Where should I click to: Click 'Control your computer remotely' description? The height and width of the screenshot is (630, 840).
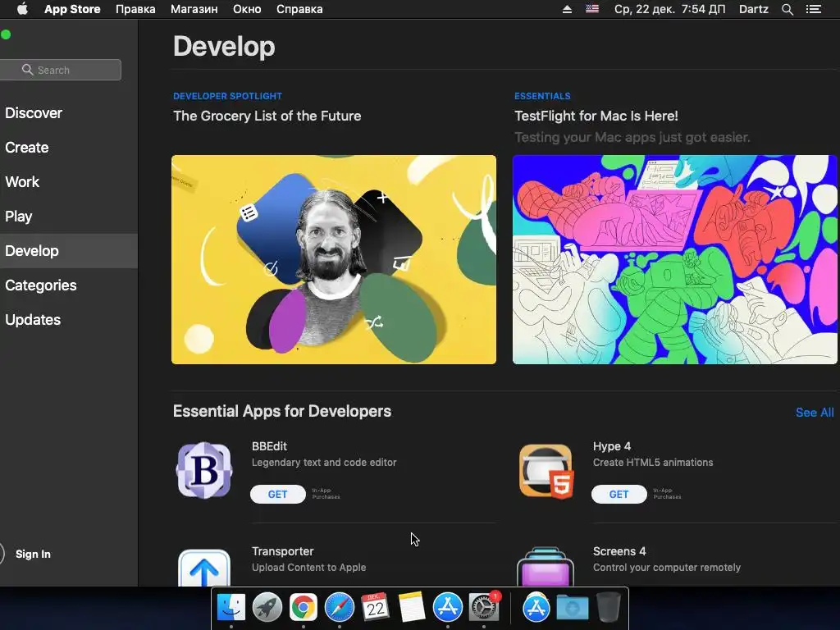(x=667, y=568)
